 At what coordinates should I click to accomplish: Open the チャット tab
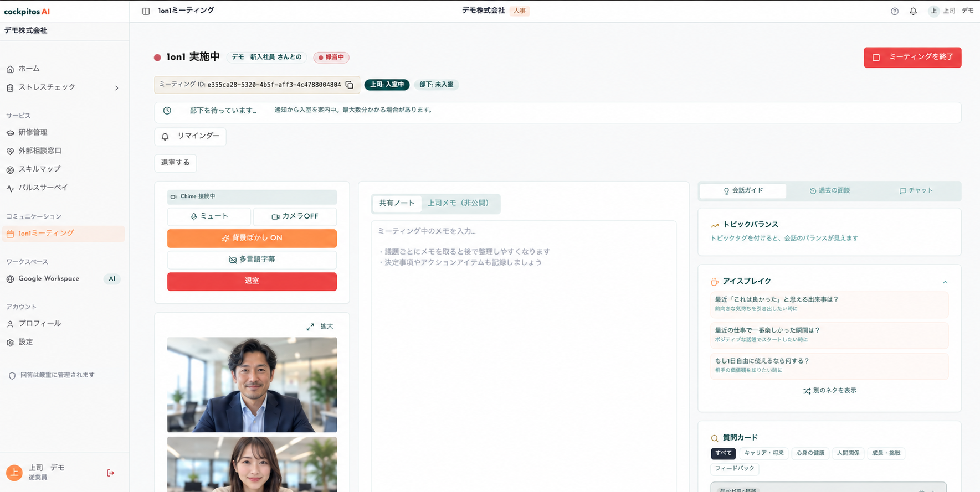point(916,191)
